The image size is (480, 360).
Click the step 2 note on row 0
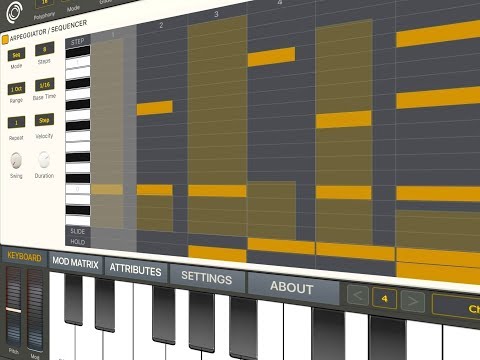point(155,190)
